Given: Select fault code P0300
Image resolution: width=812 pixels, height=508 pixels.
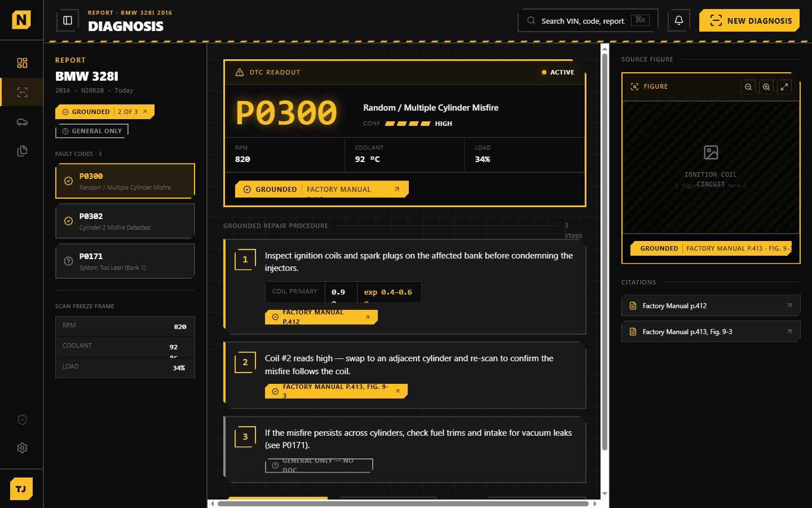Looking at the screenshot, I should pyautogui.click(x=125, y=181).
